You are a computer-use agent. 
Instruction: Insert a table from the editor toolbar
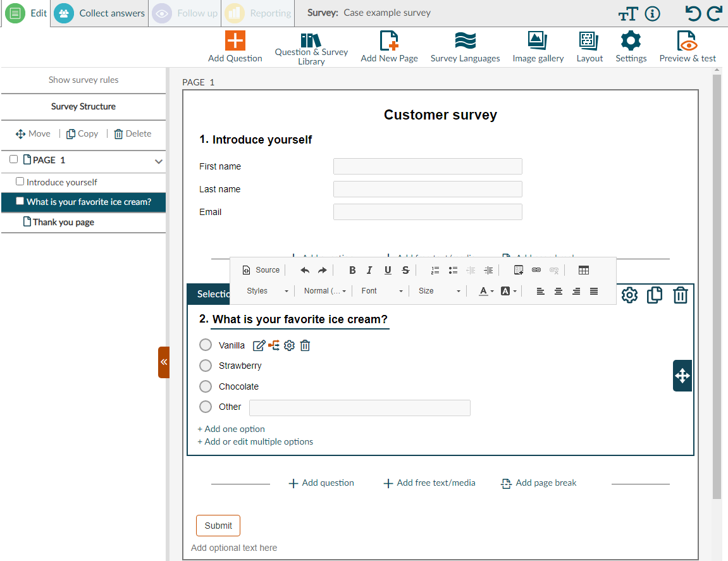(x=583, y=270)
